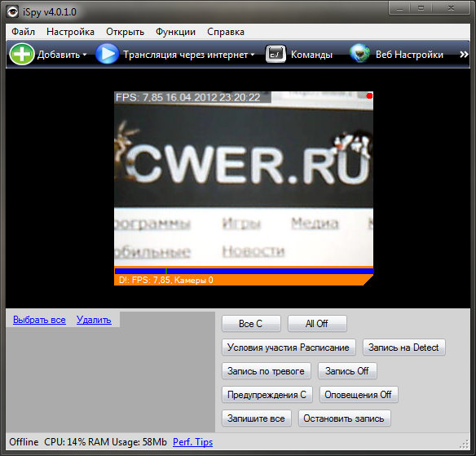Open the Функции menu

click(175, 32)
